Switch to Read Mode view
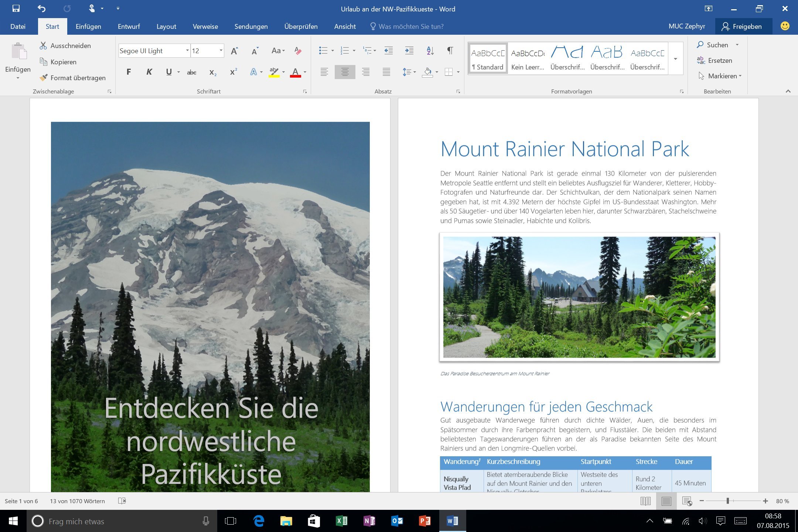This screenshot has height=532, width=798. pos(645,501)
